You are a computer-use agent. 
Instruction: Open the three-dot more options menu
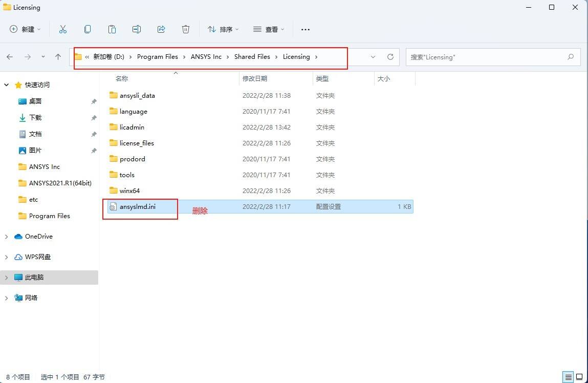click(x=306, y=29)
